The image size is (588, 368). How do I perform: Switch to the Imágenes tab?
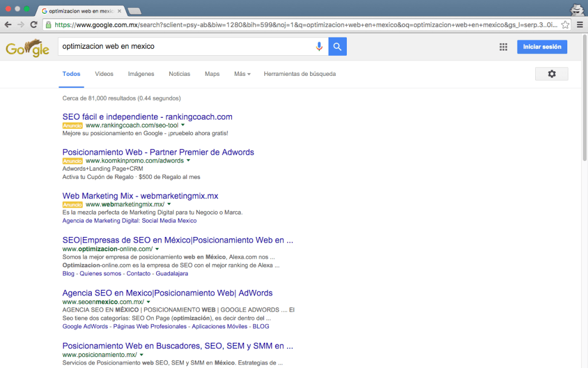(x=141, y=74)
